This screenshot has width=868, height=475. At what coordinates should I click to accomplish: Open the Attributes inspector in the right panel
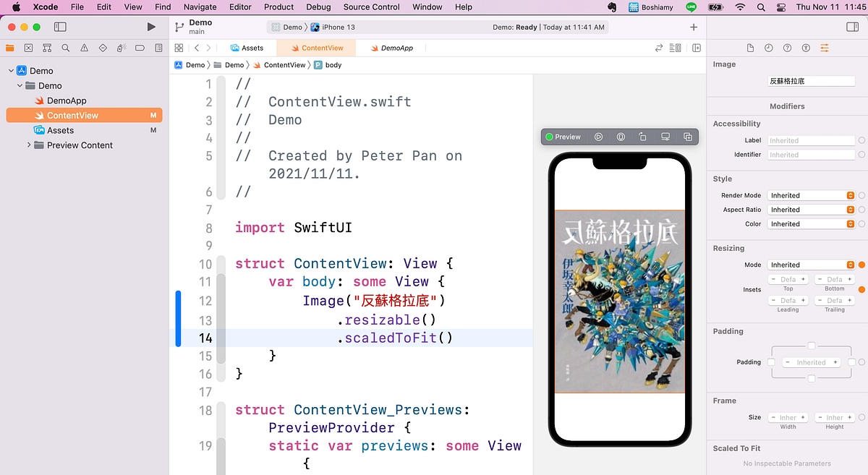point(825,48)
